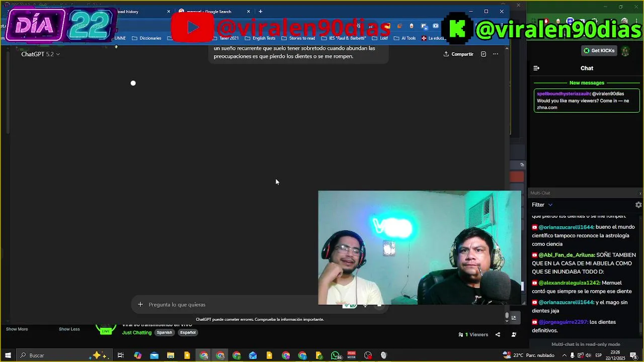The width and height of the screenshot is (644, 362).
Task: Click the Español tag chip
Action: pos(188,332)
